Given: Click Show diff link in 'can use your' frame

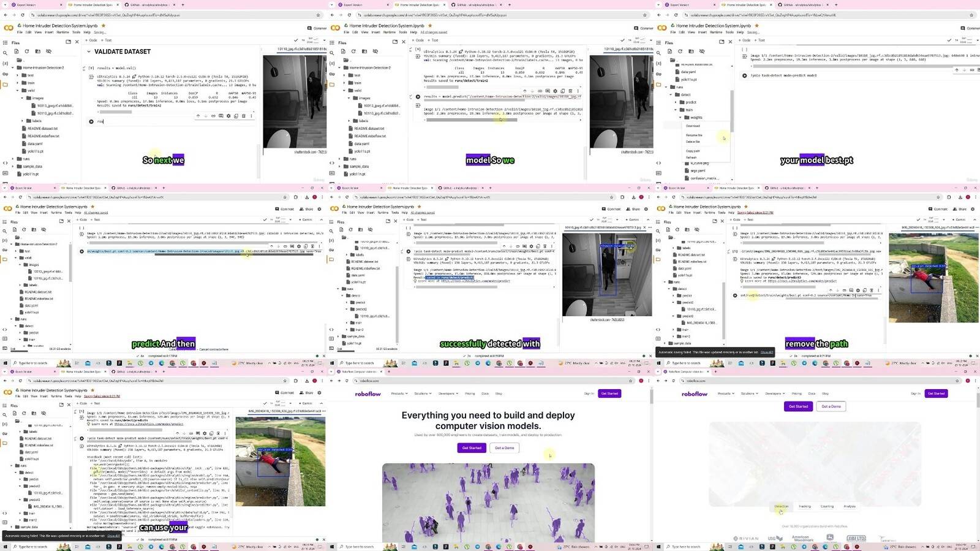Looking at the screenshot, I should 114,536.
